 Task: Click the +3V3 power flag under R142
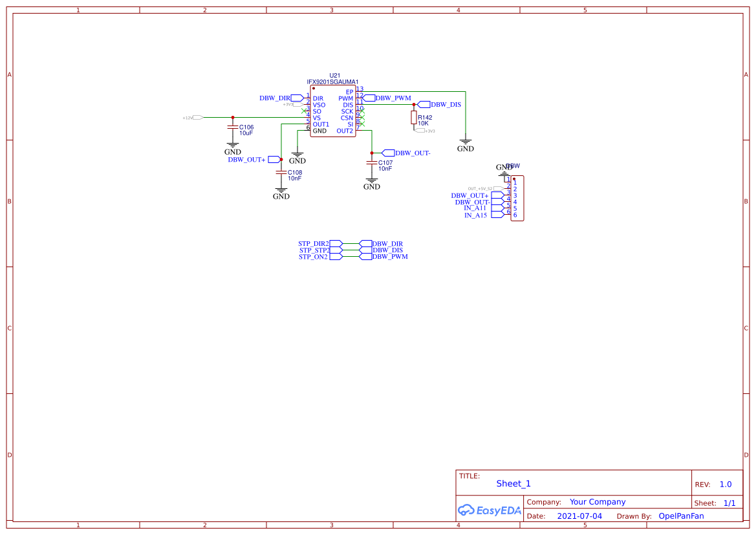(x=419, y=129)
